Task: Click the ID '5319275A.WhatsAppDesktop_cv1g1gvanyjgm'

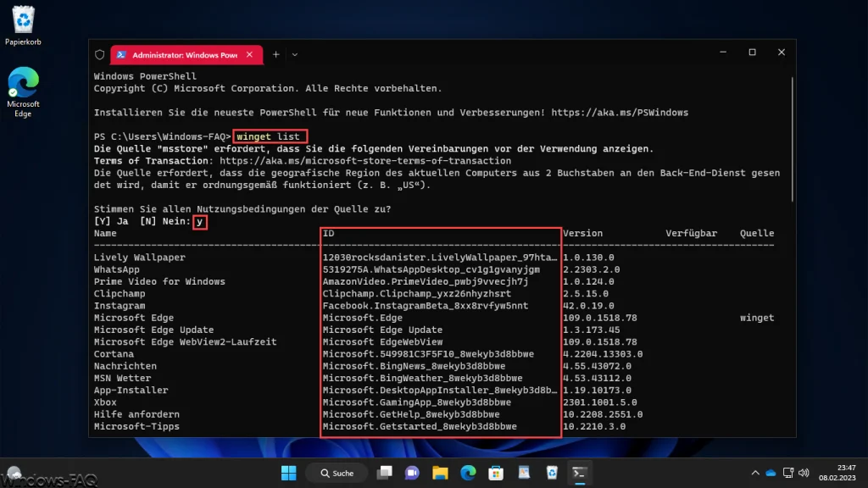Action: pyautogui.click(x=431, y=269)
